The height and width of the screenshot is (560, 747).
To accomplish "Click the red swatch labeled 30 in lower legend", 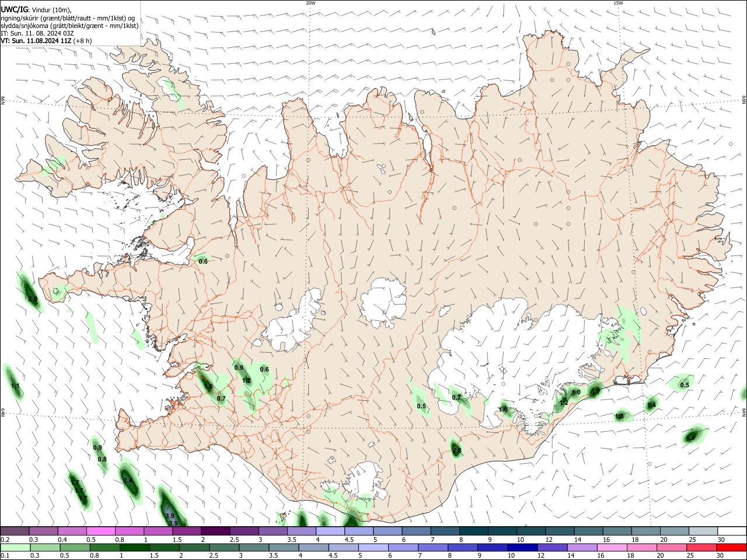I will coord(732,547).
